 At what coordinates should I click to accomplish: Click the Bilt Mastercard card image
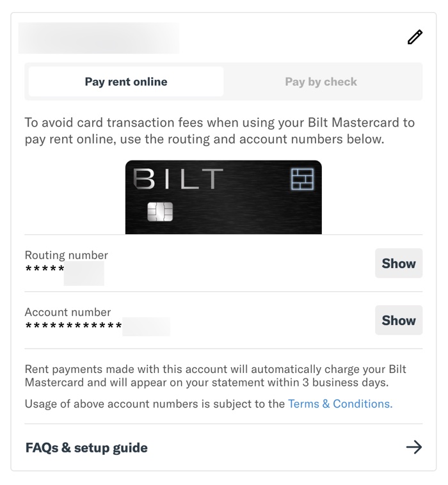tap(223, 197)
